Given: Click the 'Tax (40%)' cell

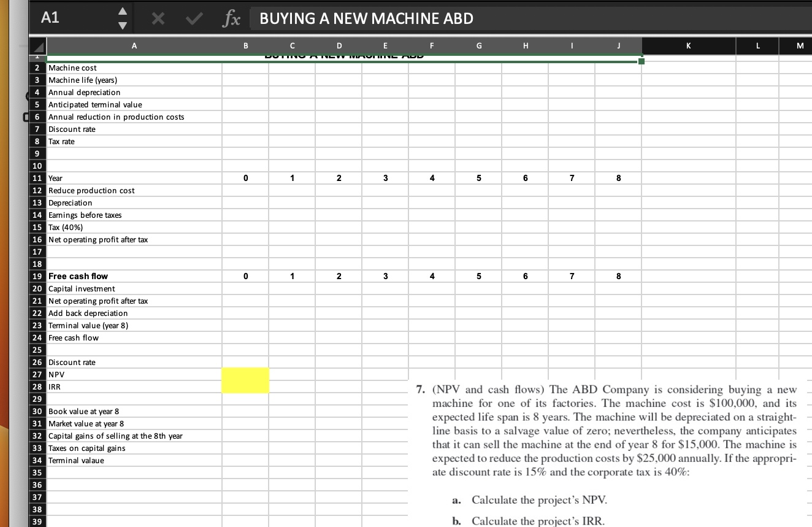Looking at the screenshot, I should [134, 227].
